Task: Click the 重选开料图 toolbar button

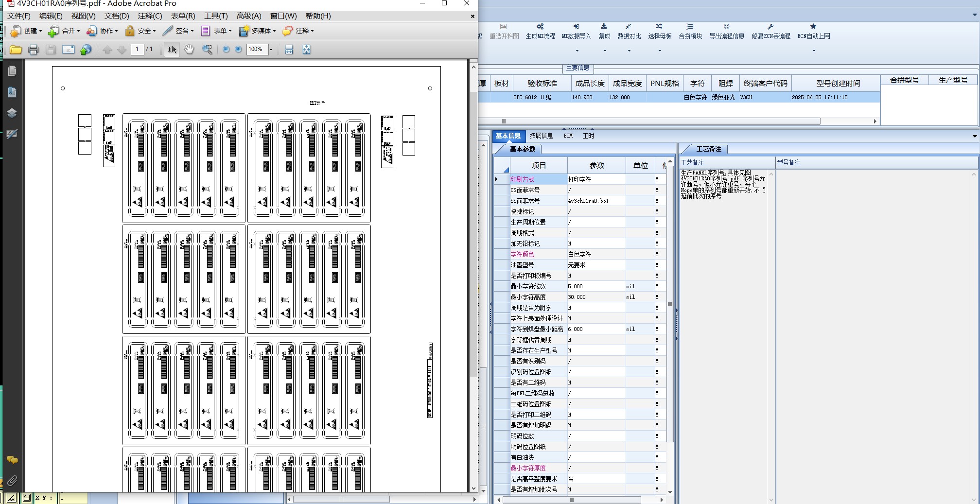Action: tap(504, 32)
